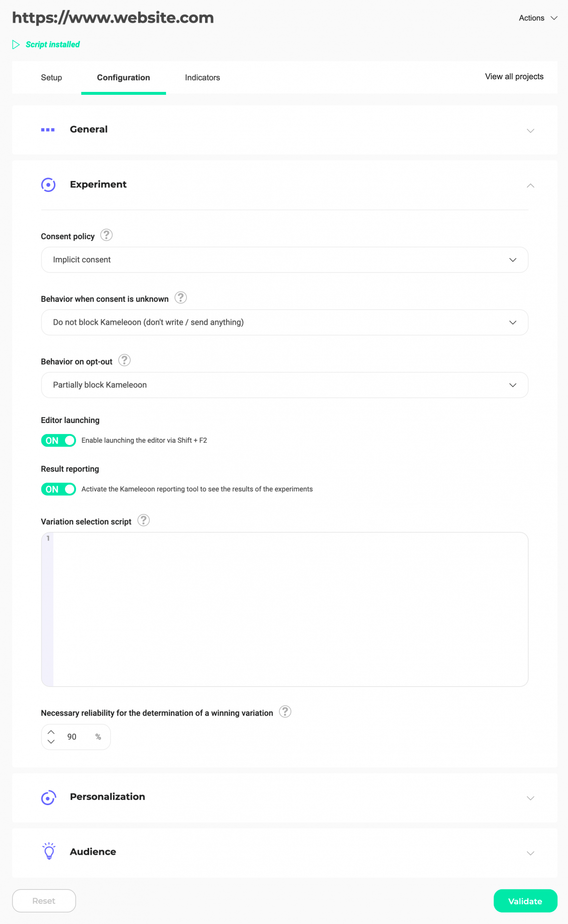
Task: Click the Behavior on opt-out help icon
Action: 124,360
